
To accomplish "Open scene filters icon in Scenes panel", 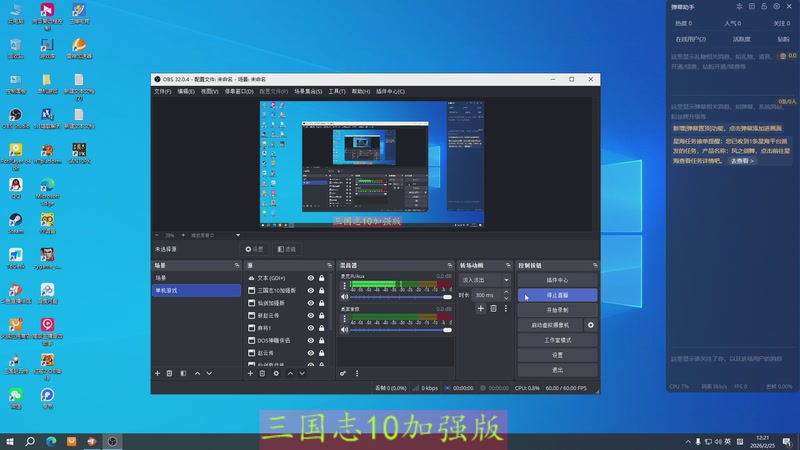I will (x=183, y=373).
